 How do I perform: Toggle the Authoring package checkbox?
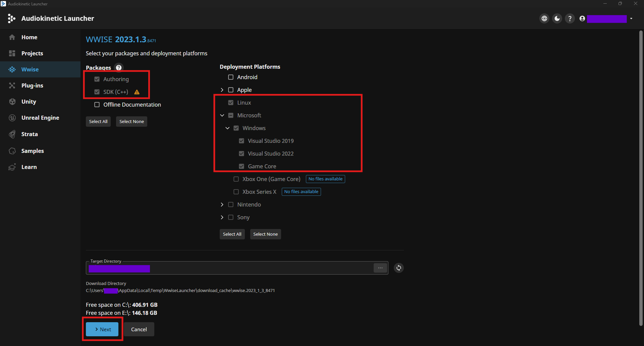97,79
